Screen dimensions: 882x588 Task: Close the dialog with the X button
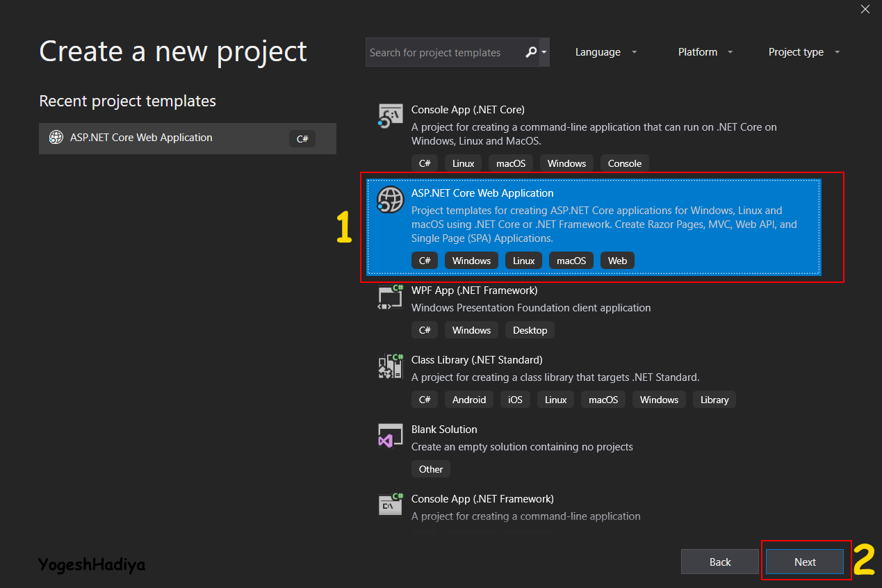[865, 9]
